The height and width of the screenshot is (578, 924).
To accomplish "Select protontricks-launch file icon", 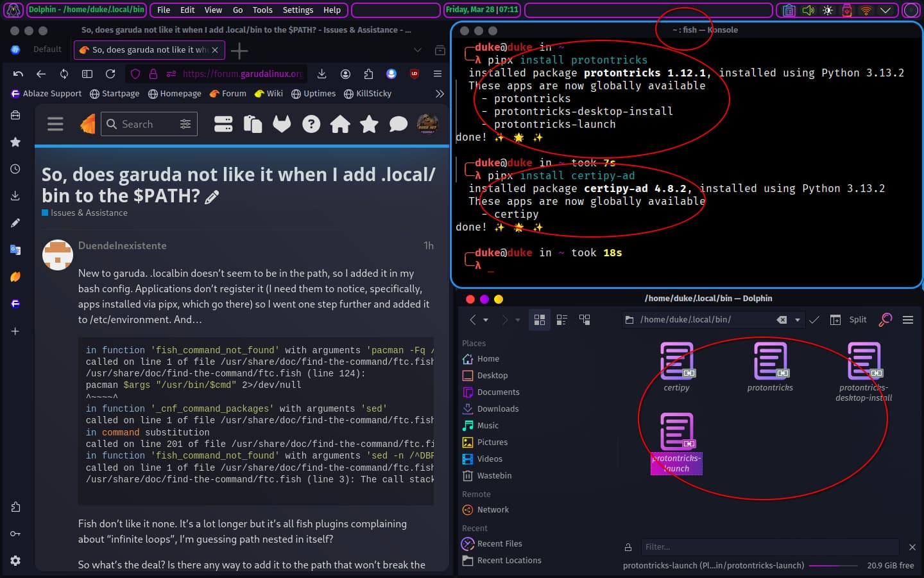I will point(676,431).
